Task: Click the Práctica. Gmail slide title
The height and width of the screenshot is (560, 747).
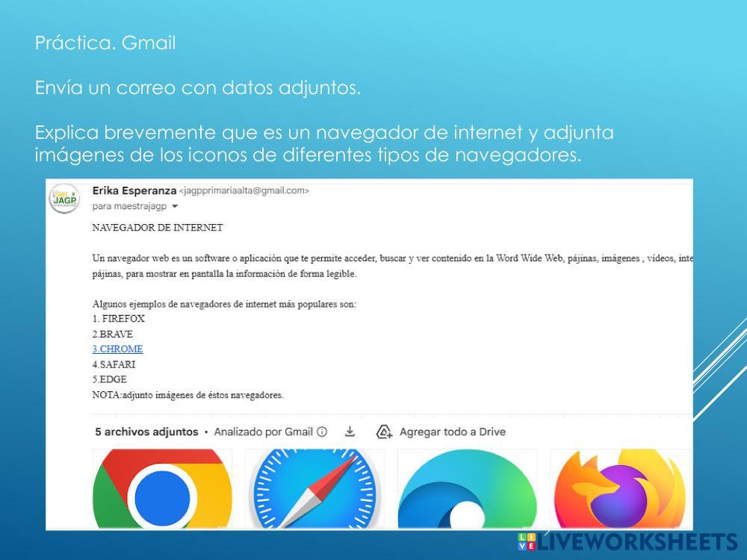Action: pyautogui.click(x=105, y=43)
